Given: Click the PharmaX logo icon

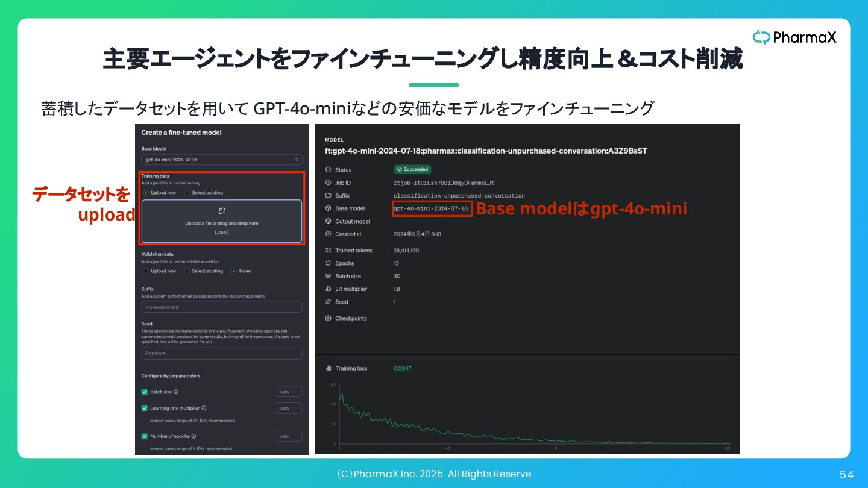Looking at the screenshot, I should (x=761, y=37).
